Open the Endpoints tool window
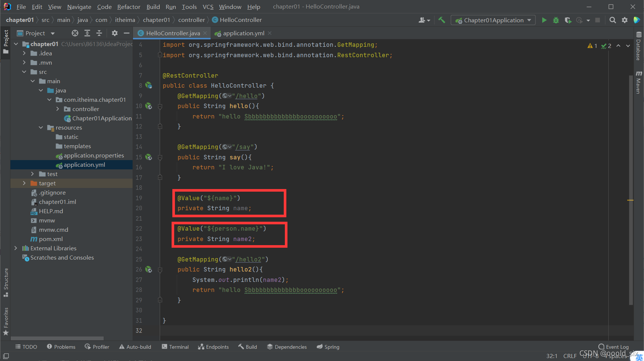The image size is (644, 361). pos(213,347)
